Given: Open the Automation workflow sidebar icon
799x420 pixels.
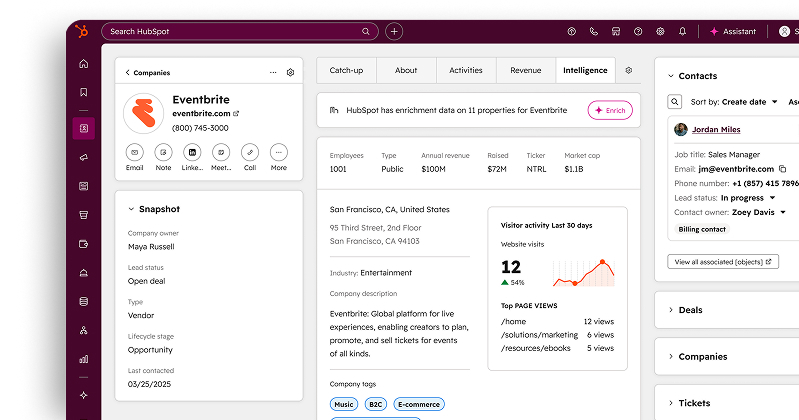Looking at the screenshot, I should point(84,330).
